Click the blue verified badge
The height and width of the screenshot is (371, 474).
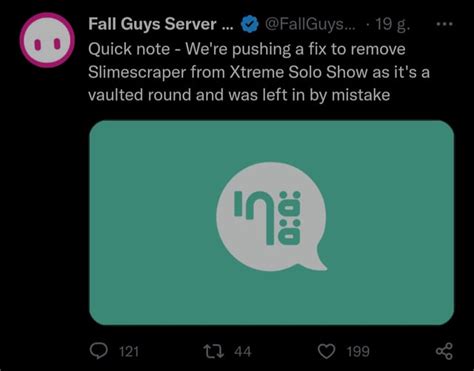(250, 24)
